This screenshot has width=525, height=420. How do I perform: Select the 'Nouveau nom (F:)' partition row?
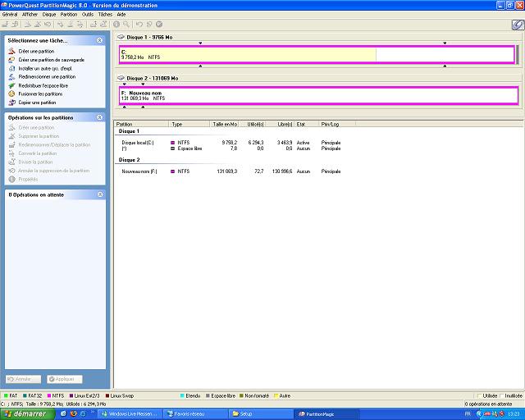141,171
